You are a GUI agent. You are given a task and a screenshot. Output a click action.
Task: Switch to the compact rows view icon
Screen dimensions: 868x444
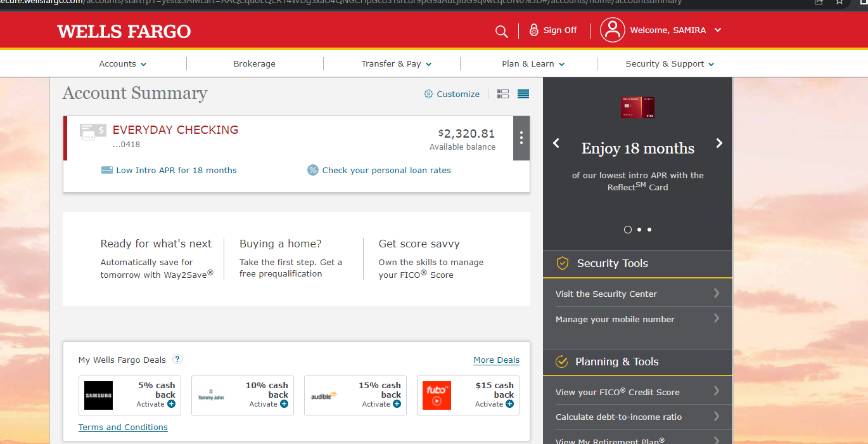pos(523,94)
